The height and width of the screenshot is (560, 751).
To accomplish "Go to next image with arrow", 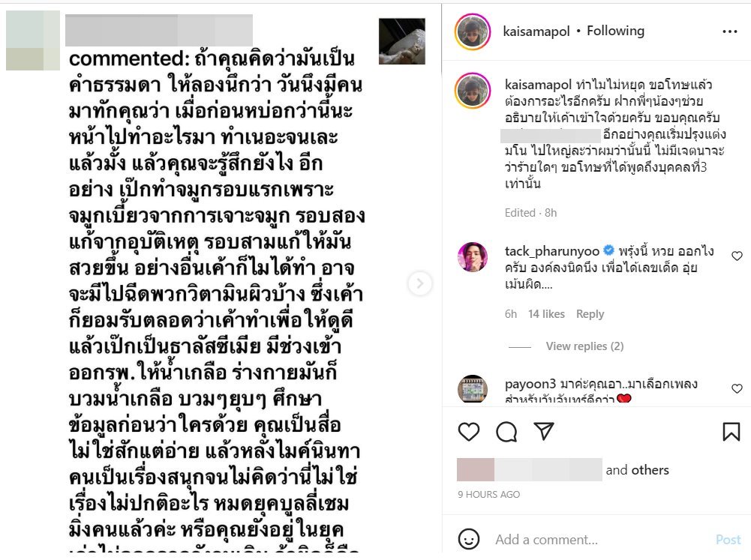I will [419, 283].
